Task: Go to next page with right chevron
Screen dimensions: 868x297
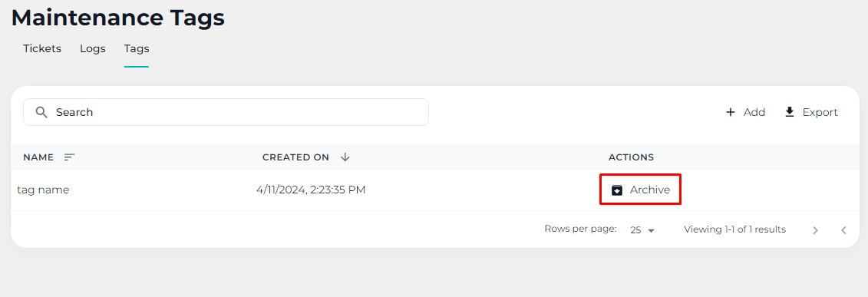Action: [815, 230]
